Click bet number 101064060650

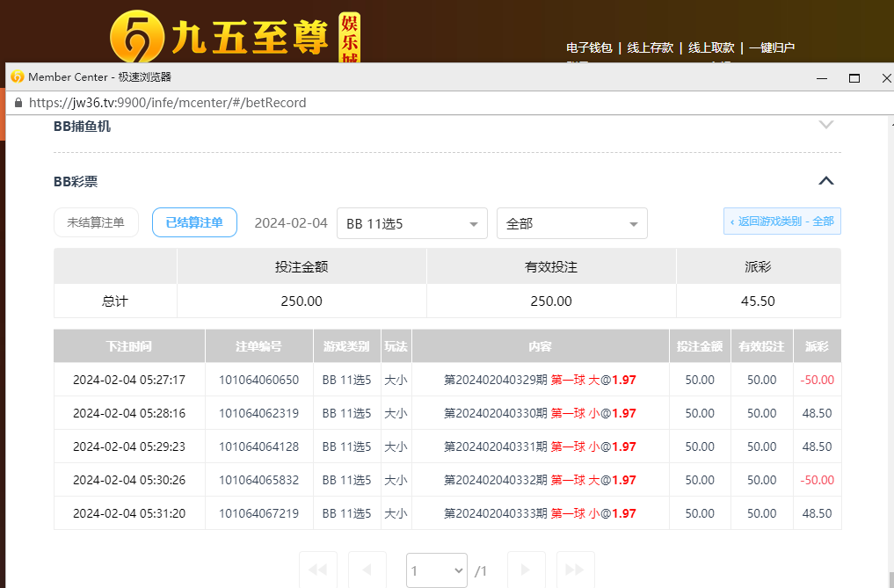coord(258,380)
